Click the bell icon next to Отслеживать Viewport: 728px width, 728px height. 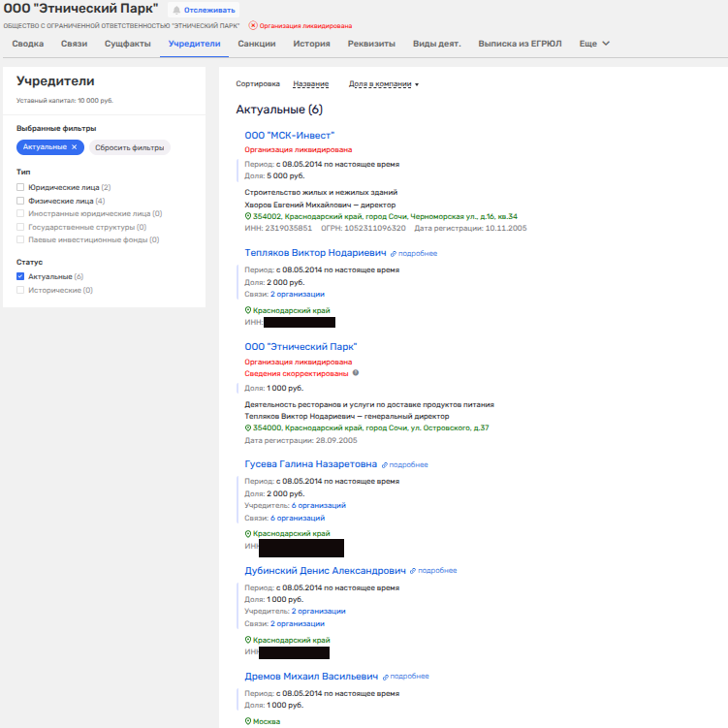click(176, 9)
